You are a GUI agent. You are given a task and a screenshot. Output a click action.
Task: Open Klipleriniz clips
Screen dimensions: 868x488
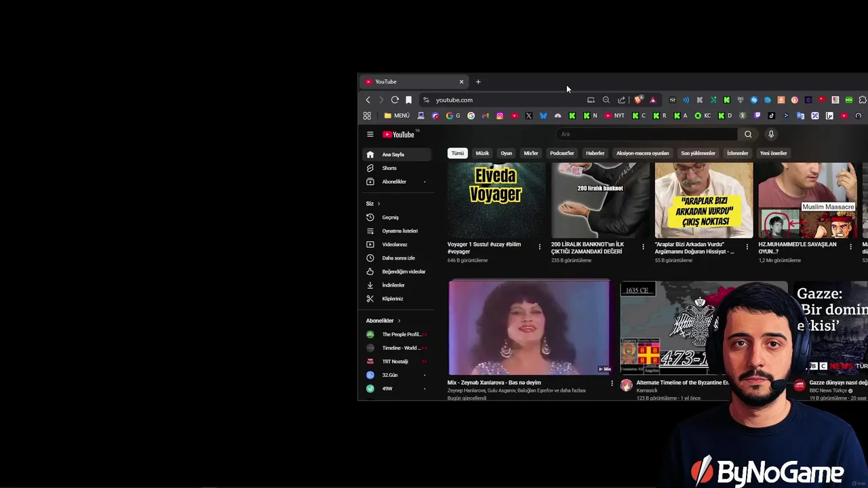click(397, 299)
